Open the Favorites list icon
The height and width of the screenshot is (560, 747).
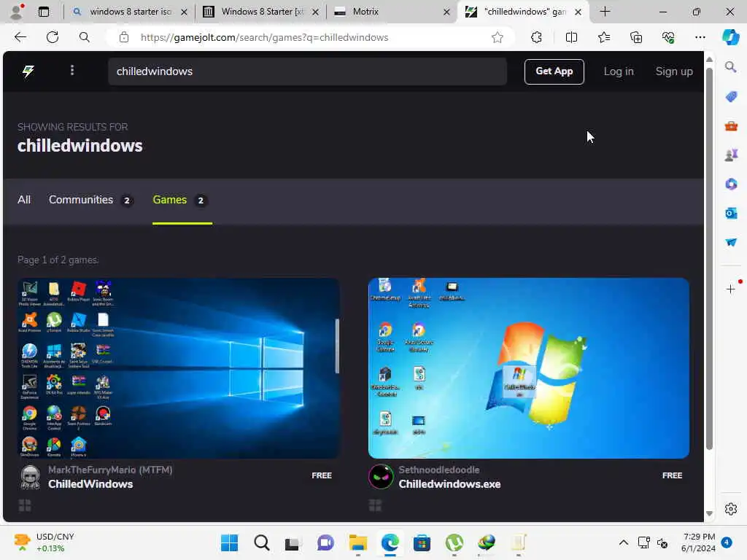point(603,37)
